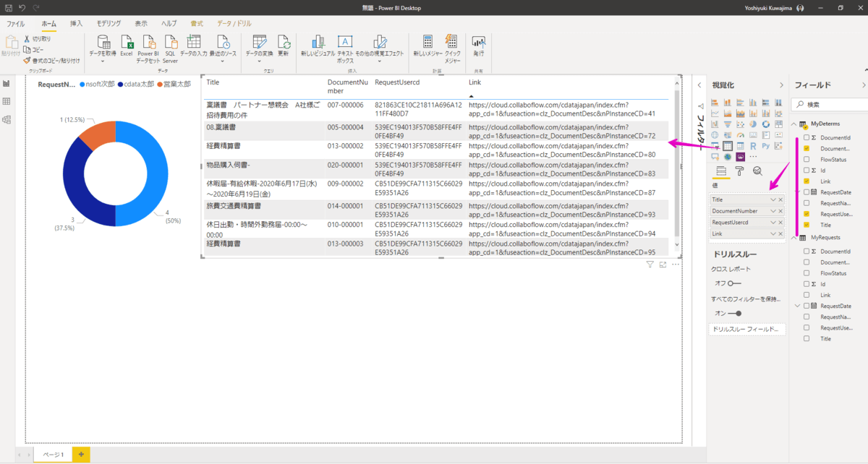This screenshot has height=464, width=868.
Task: Click the 検索 field search box
Action: point(830,104)
